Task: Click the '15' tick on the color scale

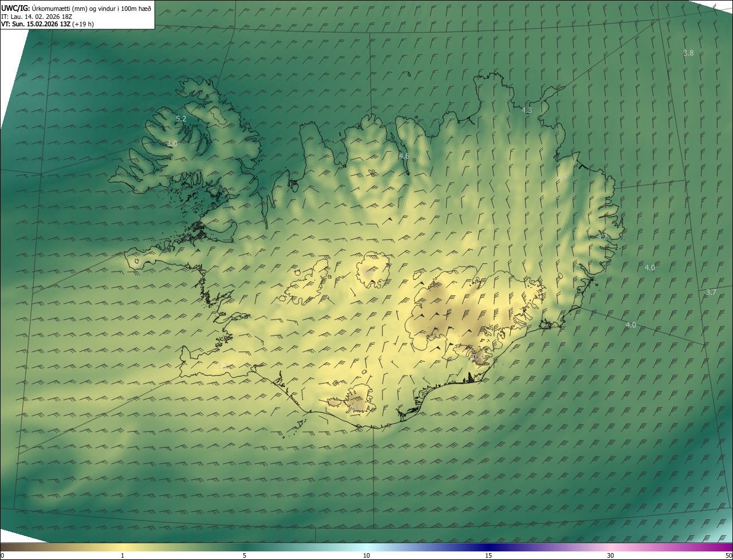Action: point(488,556)
